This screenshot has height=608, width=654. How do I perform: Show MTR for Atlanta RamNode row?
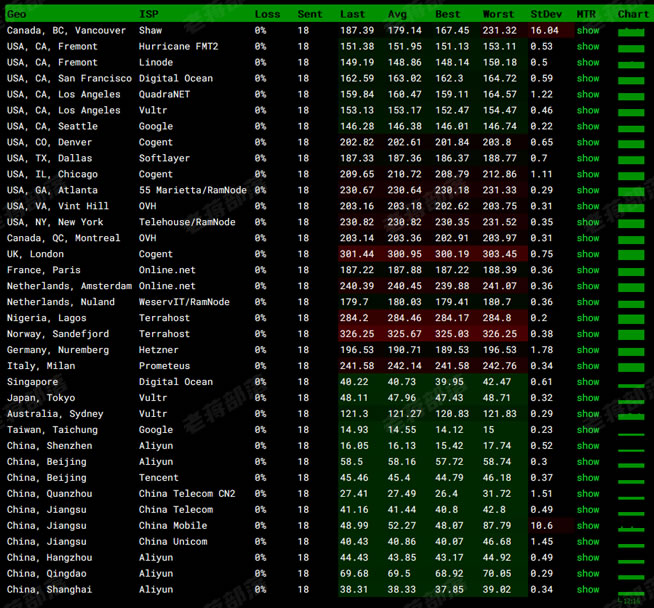[x=588, y=190]
